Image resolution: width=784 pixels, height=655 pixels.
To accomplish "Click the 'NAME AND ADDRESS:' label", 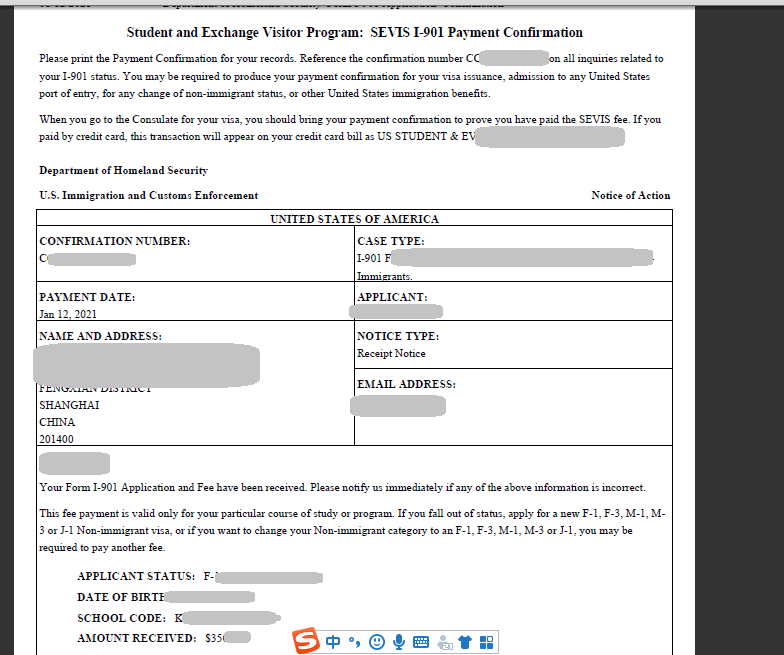I will 100,336.
